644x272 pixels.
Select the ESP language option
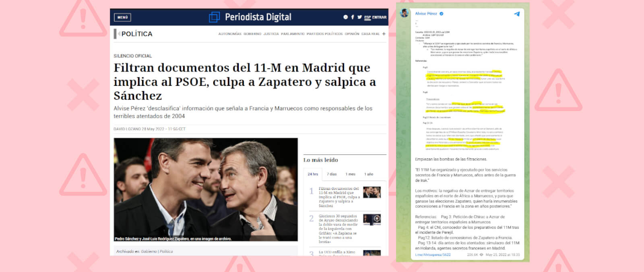pyautogui.click(x=367, y=17)
